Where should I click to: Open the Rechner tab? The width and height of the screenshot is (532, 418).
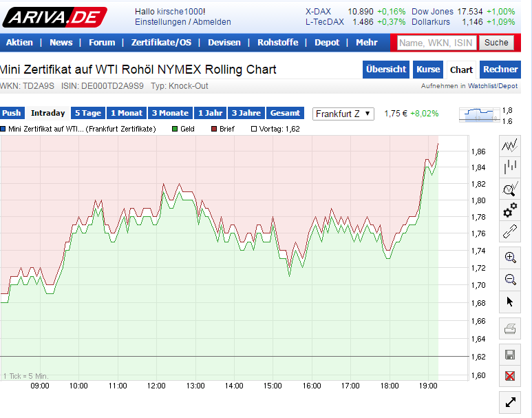click(x=500, y=70)
